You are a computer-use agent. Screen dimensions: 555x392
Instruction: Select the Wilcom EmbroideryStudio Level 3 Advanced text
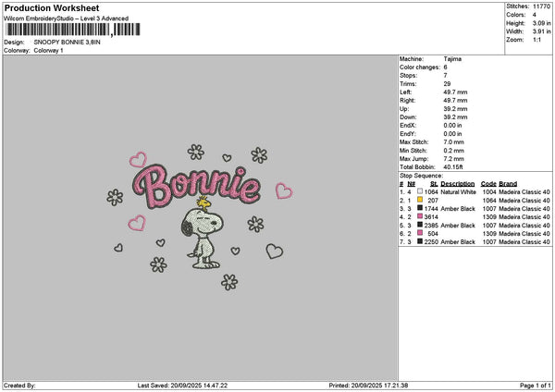pyautogui.click(x=66, y=18)
